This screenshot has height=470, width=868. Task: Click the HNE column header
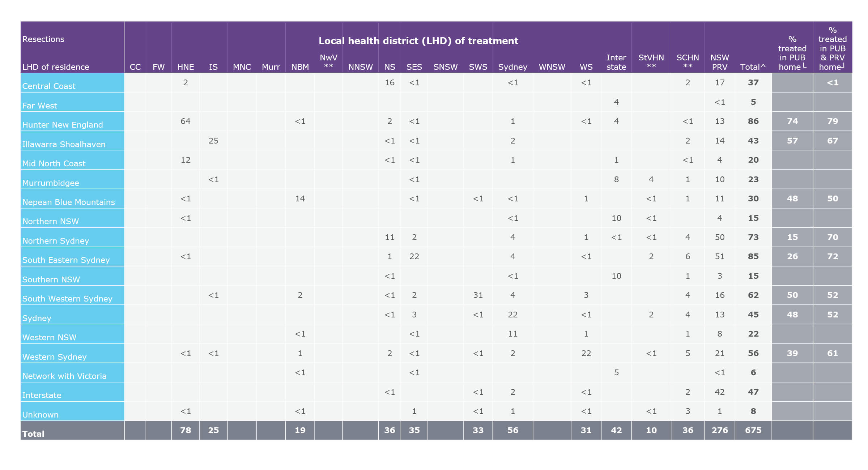pyautogui.click(x=185, y=67)
